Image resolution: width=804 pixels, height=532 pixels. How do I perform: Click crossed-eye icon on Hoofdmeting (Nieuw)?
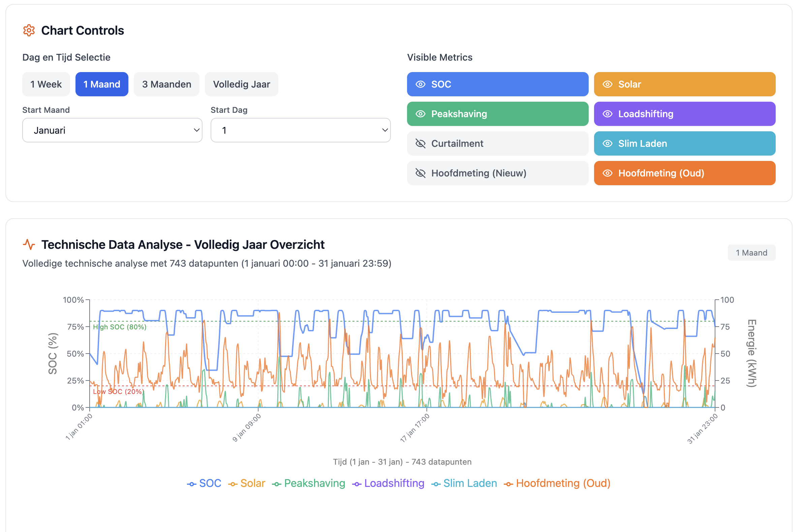[420, 173]
